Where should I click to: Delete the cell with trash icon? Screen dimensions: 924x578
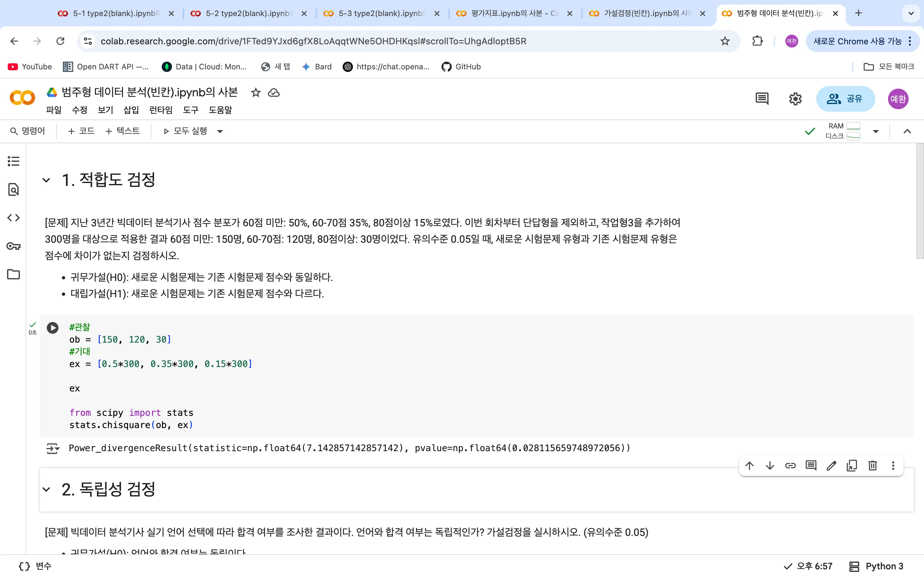872,465
